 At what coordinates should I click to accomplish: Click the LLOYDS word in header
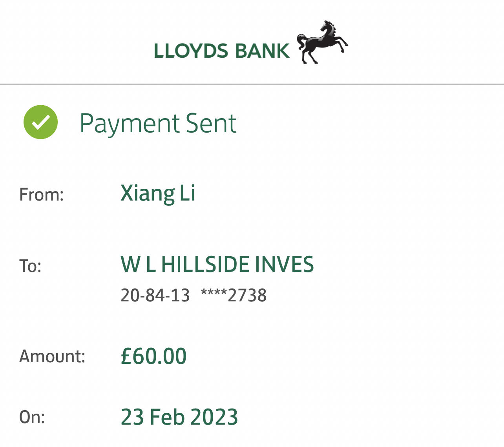tap(191, 51)
